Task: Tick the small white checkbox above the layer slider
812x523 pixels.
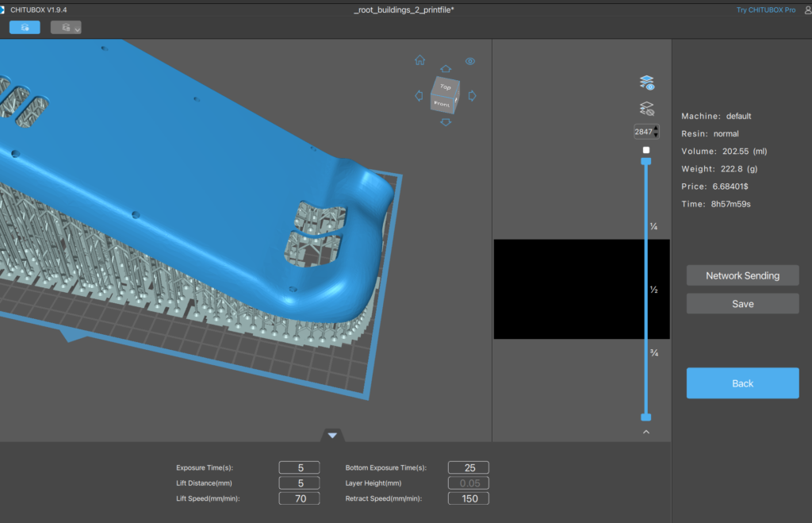Action: tap(646, 150)
